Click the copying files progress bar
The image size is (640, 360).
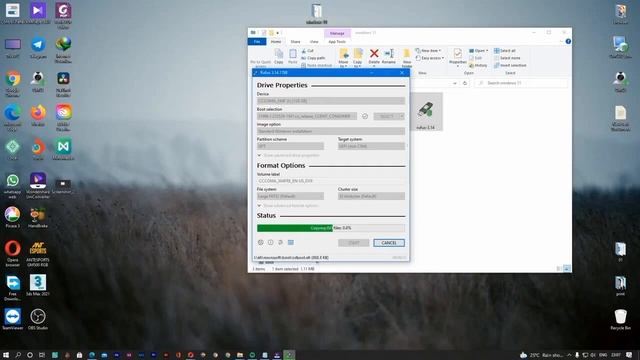[x=331, y=228]
